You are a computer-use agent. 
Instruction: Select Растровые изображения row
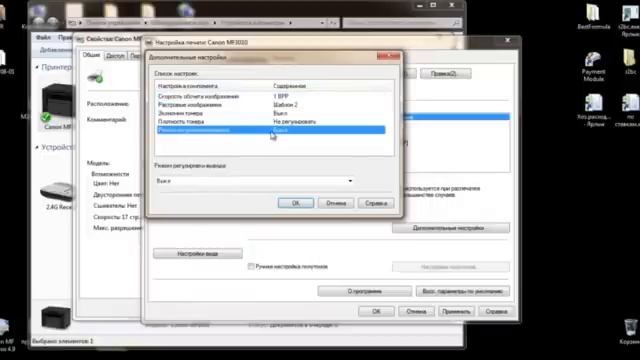271,105
